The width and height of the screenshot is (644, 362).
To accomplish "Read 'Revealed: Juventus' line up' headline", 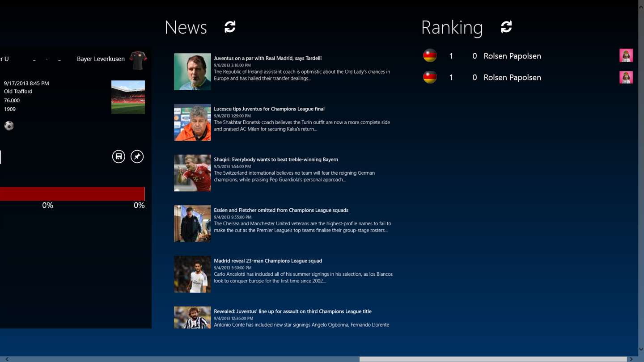I will coord(292,311).
